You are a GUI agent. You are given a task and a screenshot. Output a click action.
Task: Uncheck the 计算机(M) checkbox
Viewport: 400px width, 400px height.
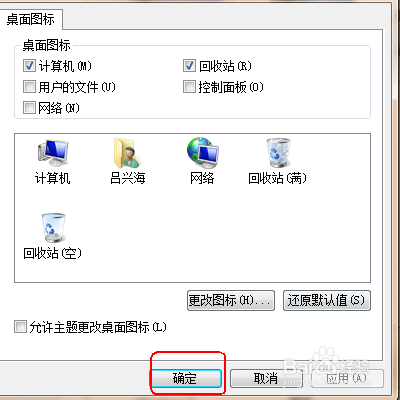(x=29, y=66)
